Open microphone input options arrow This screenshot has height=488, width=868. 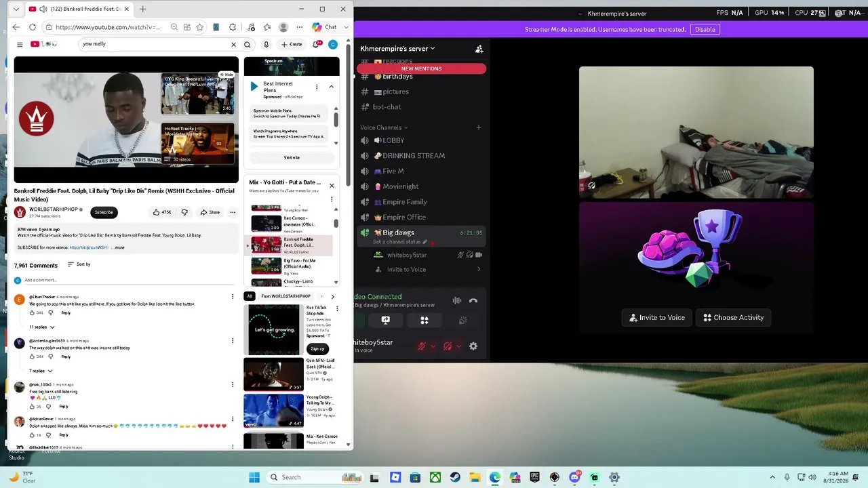point(433,346)
